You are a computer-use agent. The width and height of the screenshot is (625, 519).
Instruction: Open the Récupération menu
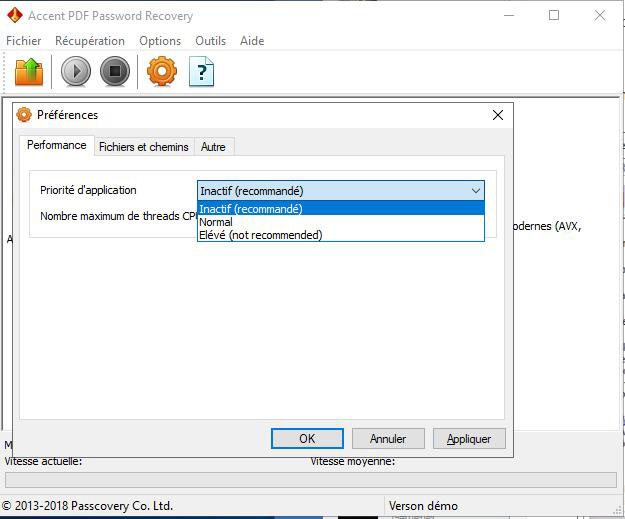point(90,41)
